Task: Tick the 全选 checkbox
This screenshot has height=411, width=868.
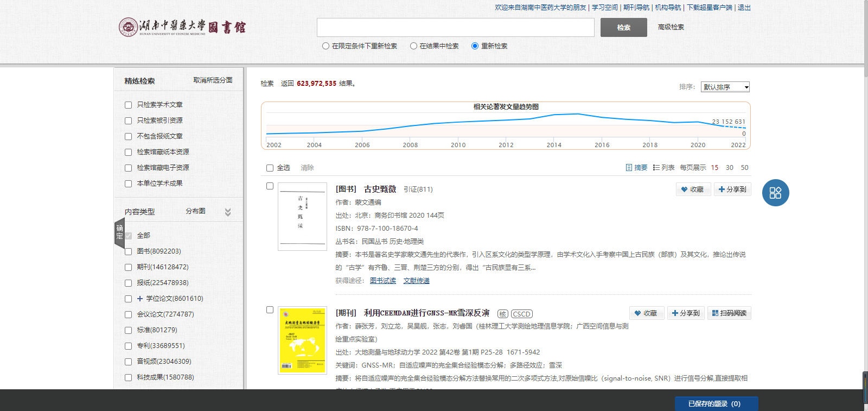Action: (x=270, y=168)
